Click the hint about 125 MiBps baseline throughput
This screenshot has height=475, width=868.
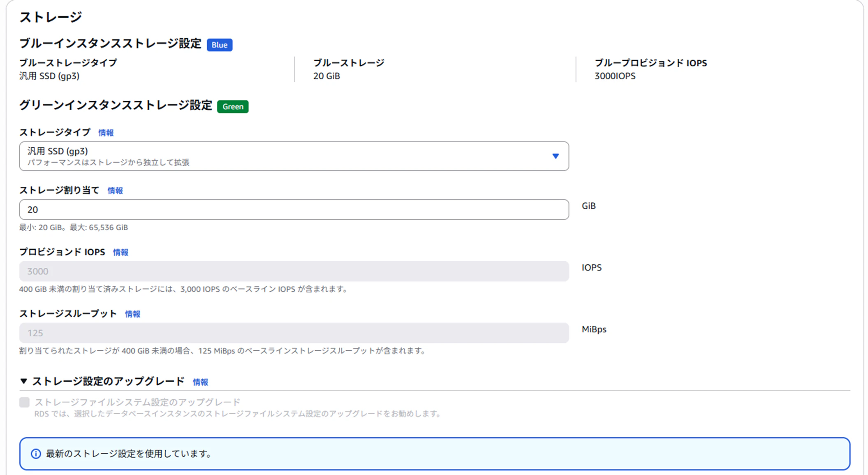(222, 351)
